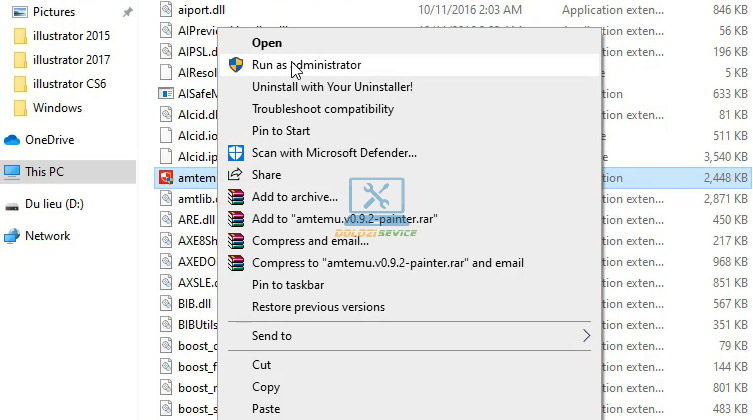Click the Share arrow icon
Screen dimensions: 753x420
(235, 174)
